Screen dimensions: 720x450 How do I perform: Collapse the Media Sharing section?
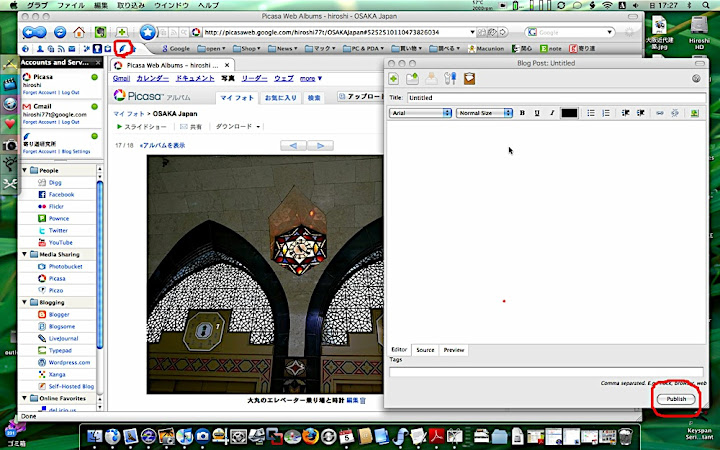click(26, 254)
